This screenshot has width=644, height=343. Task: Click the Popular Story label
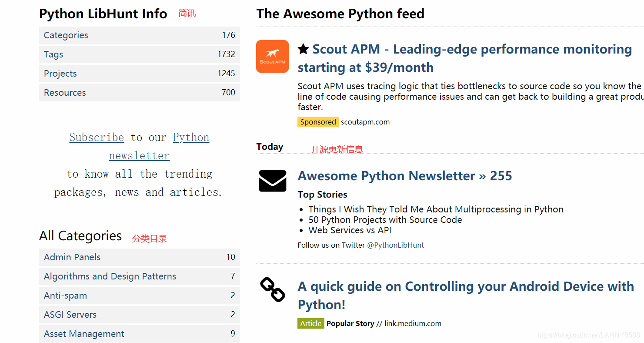click(x=350, y=323)
